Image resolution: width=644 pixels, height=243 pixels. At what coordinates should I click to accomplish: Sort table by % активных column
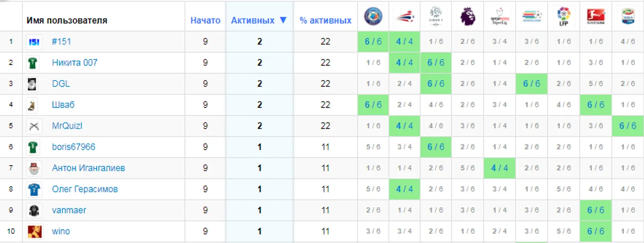[x=326, y=20]
